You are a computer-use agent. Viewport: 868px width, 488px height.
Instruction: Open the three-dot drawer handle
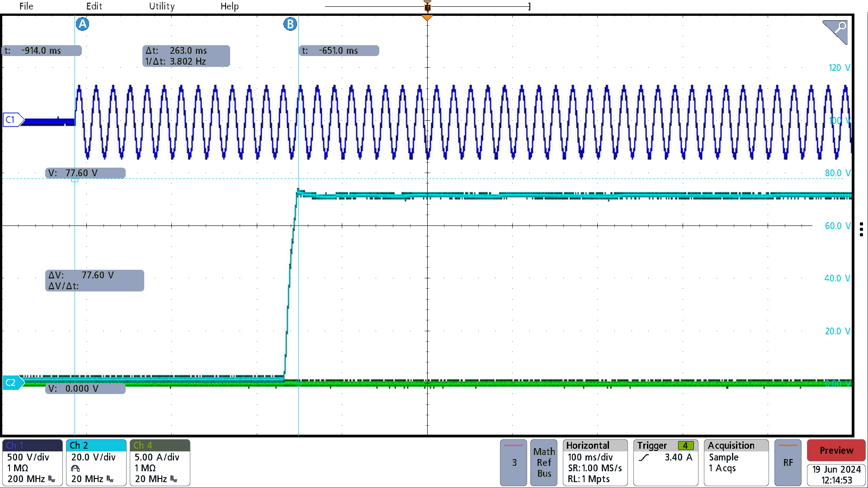pyautogui.click(x=861, y=229)
